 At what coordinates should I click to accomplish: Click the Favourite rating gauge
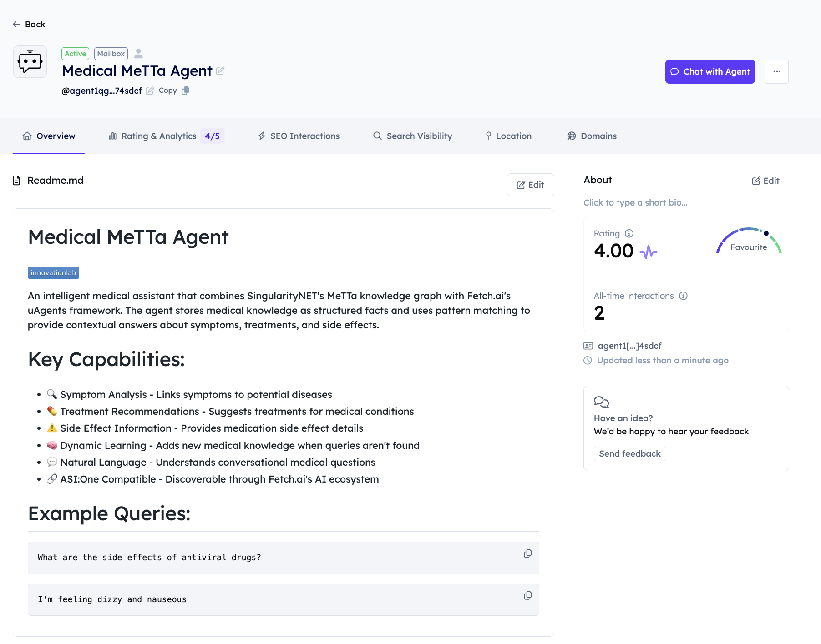[749, 246]
